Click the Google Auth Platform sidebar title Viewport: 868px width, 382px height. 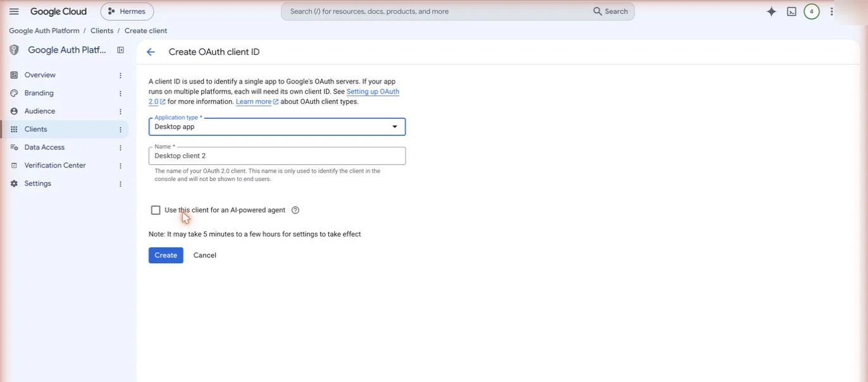coord(67,50)
